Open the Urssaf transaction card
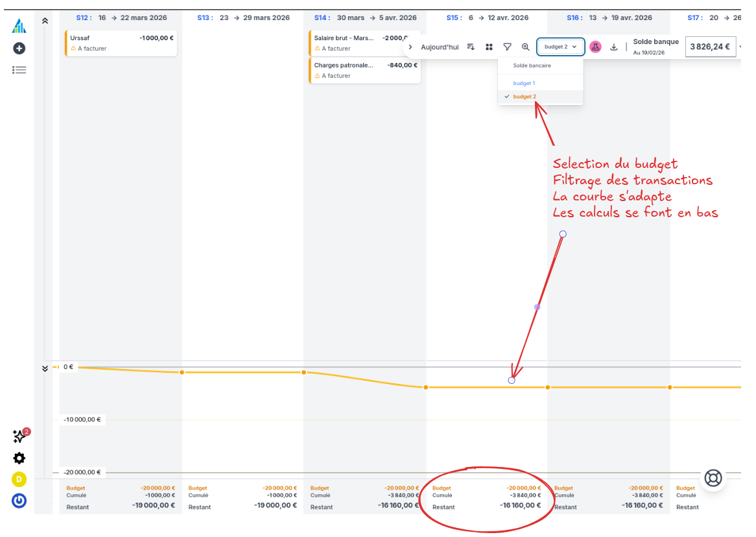Image resolution: width=756 pixels, height=537 pixels. [121, 43]
